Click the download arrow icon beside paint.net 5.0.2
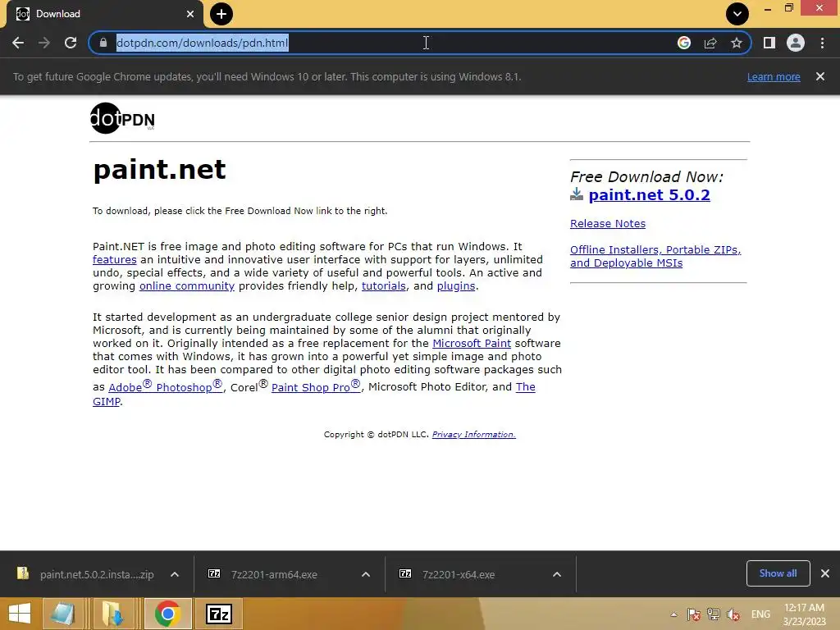The height and width of the screenshot is (630, 840). [x=577, y=194]
